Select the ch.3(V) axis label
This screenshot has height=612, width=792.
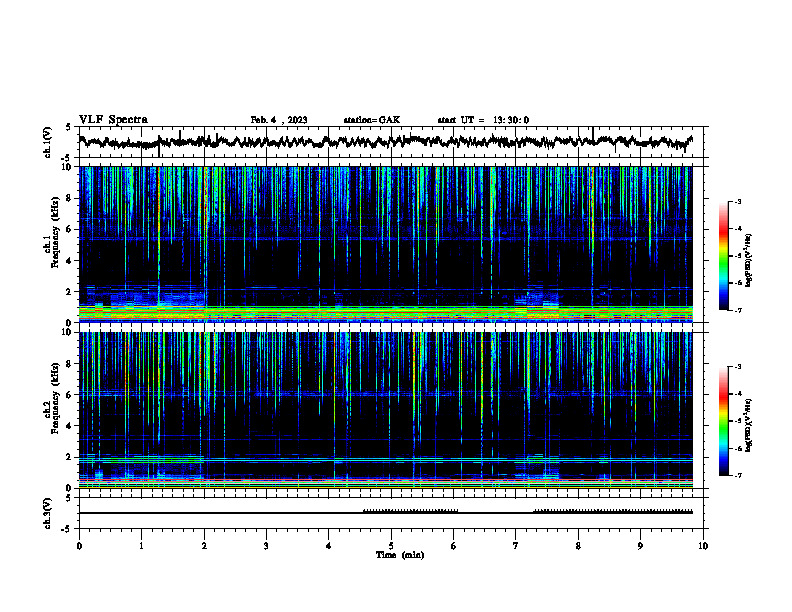48,513
